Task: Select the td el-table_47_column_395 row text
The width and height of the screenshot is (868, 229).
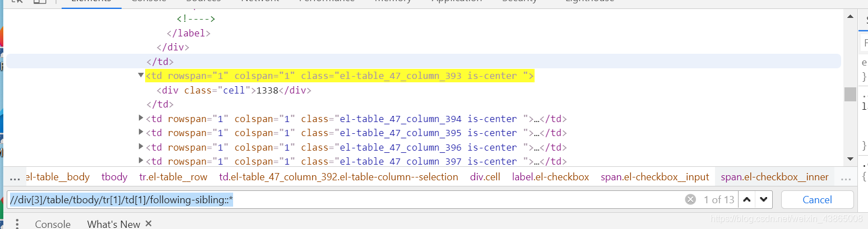Action: [x=356, y=133]
